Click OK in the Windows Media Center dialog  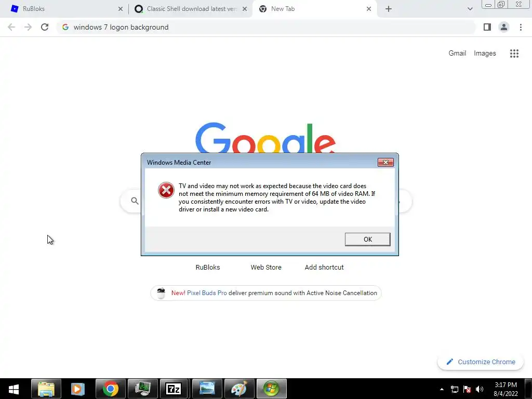pos(367,239)
